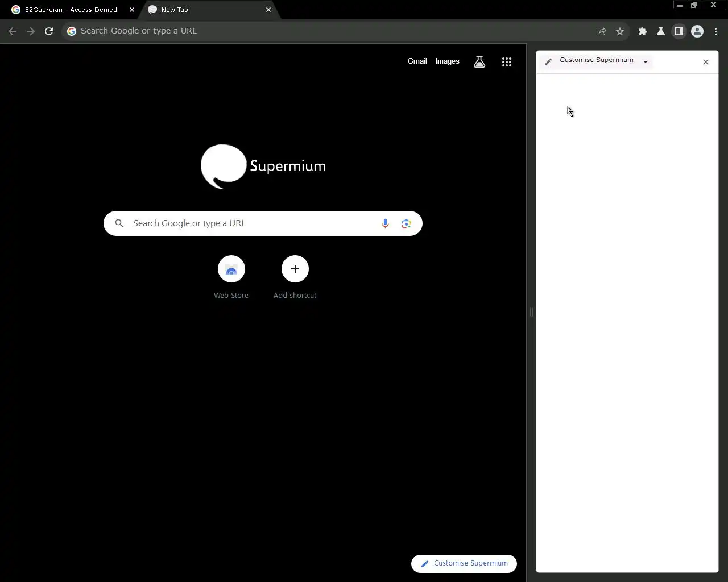Open the profile avatar menu
This screenshot has width=728, height=582.
click(697, 32)
